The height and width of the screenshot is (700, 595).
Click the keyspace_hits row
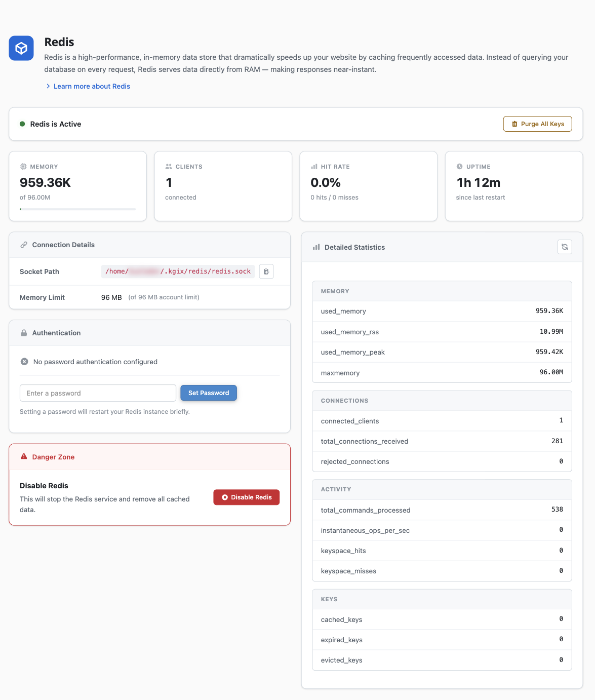(442, 551)
